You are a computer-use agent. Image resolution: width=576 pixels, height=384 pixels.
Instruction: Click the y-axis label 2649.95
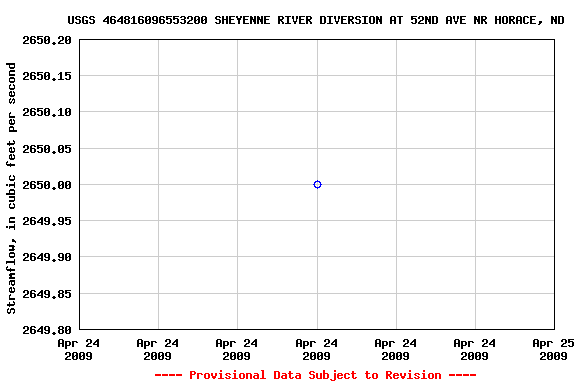47,221
